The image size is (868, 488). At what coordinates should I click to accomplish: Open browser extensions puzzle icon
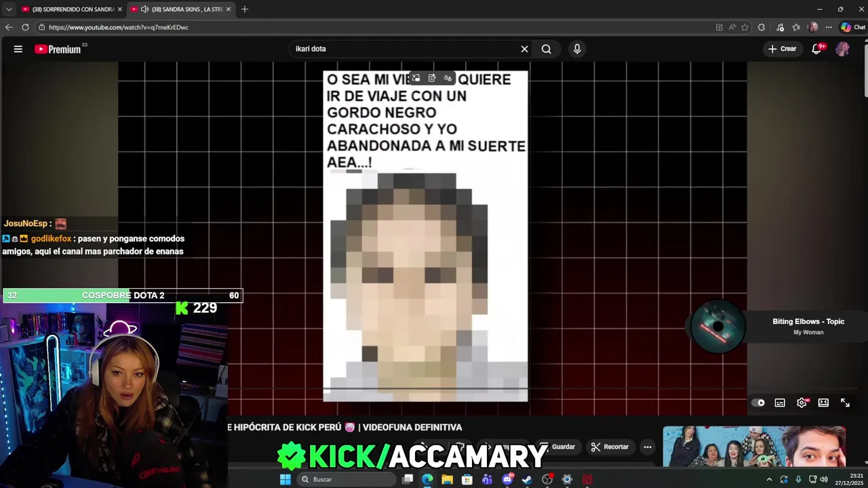click(761, 27)
